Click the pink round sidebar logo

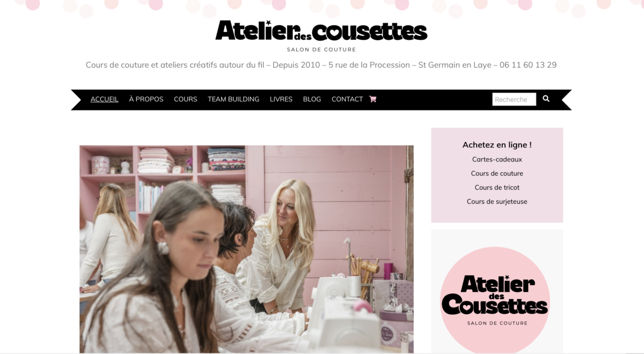tap(495, 300)
